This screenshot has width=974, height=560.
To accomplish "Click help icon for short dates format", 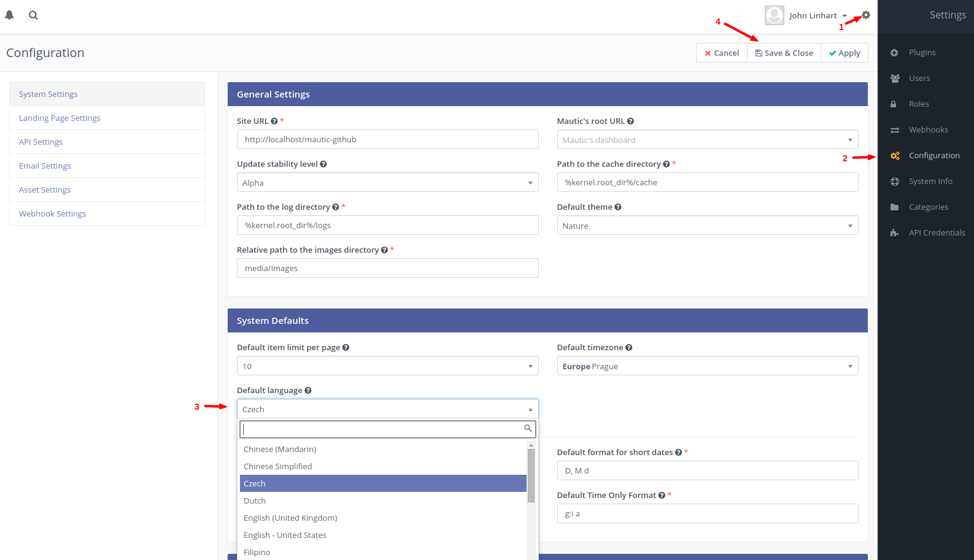I will click(678, 453).
